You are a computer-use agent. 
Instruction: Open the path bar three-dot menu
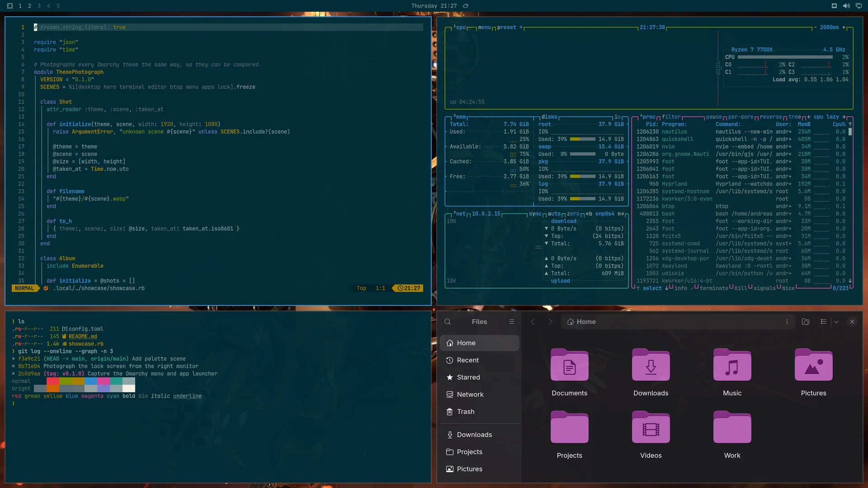[787, 322]
